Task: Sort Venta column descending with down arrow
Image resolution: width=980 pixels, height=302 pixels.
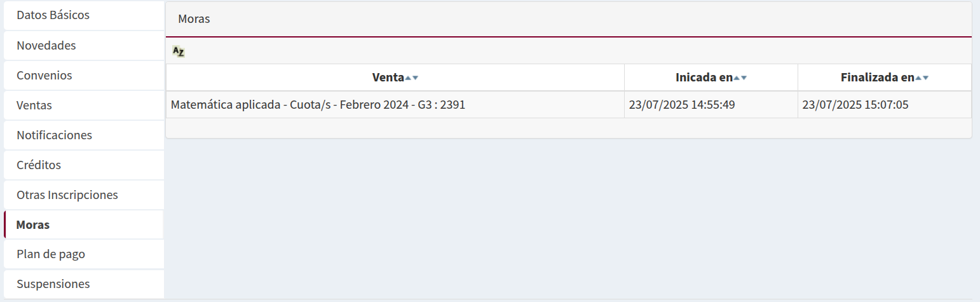Action: pos(415,78)
